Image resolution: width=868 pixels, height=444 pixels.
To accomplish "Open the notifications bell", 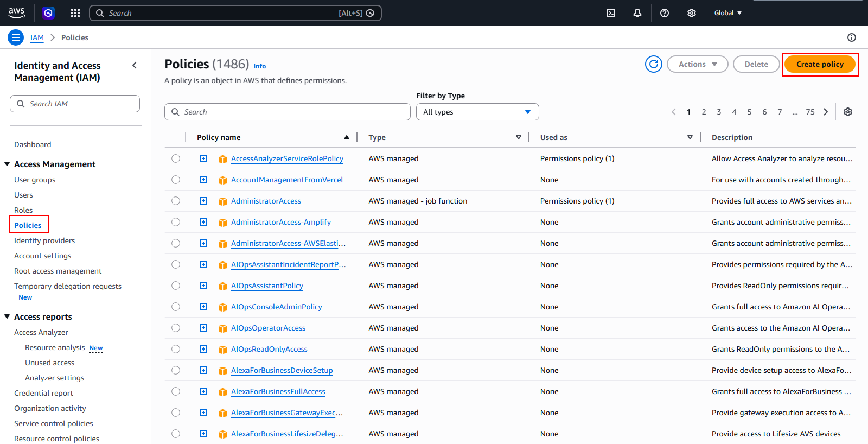I will pos(637,13).
